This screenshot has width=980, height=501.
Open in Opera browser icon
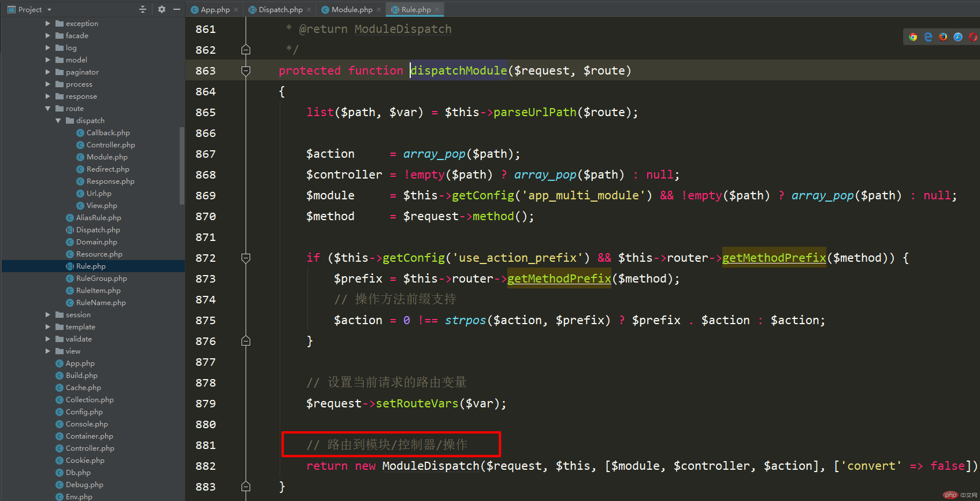[973, 37]
